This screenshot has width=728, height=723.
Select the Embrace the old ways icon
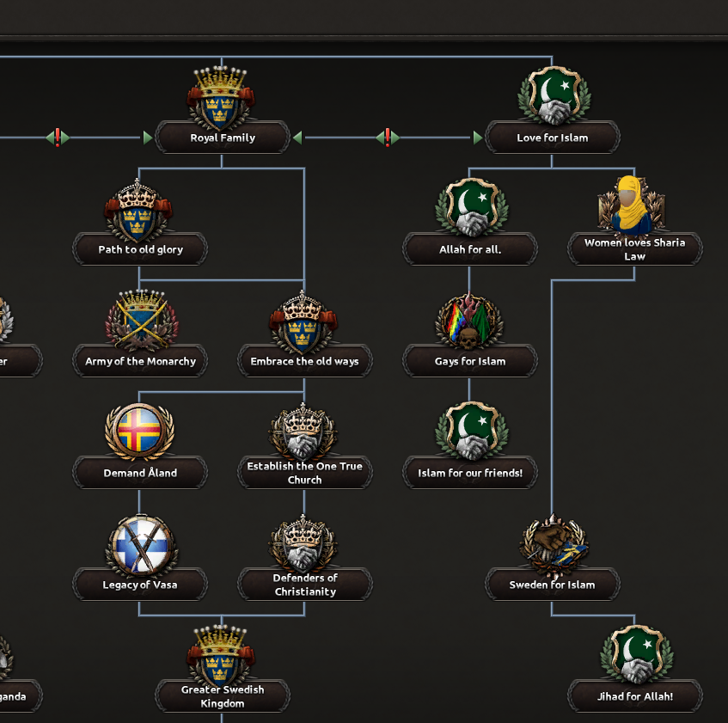(303, 322)
